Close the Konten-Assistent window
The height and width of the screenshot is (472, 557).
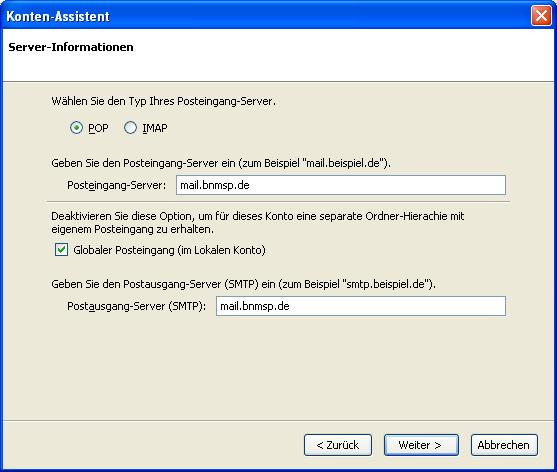pos(541,16)
